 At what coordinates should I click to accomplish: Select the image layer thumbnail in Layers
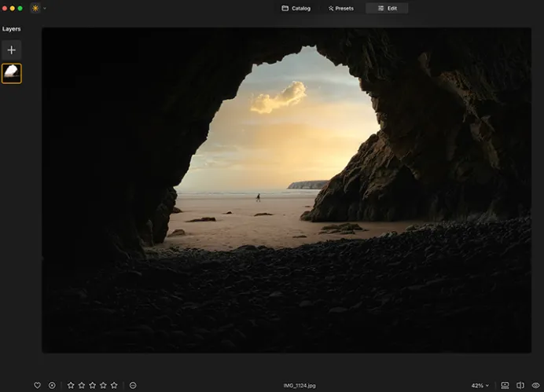[x=11, y=73]
